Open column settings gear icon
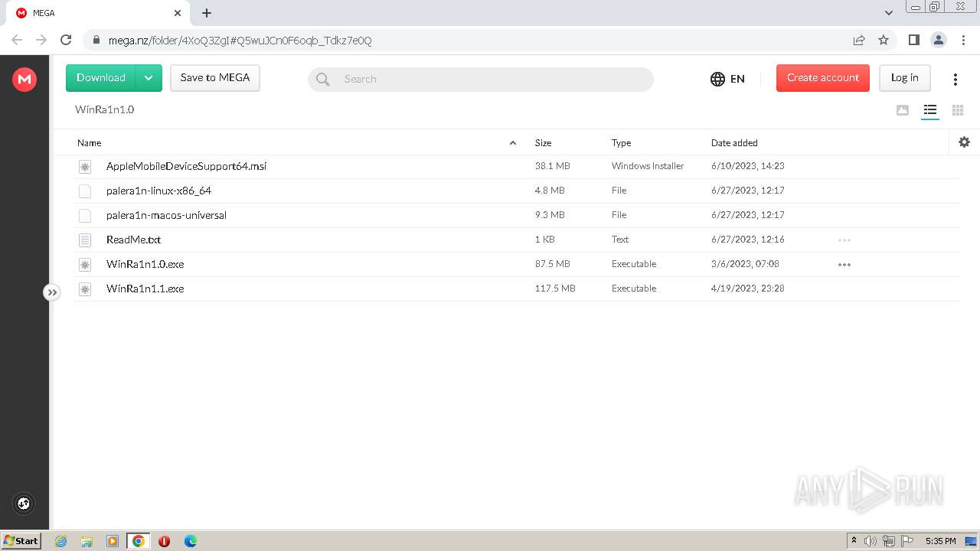Screen dimensions: 980x551 [x=964, y=142]
